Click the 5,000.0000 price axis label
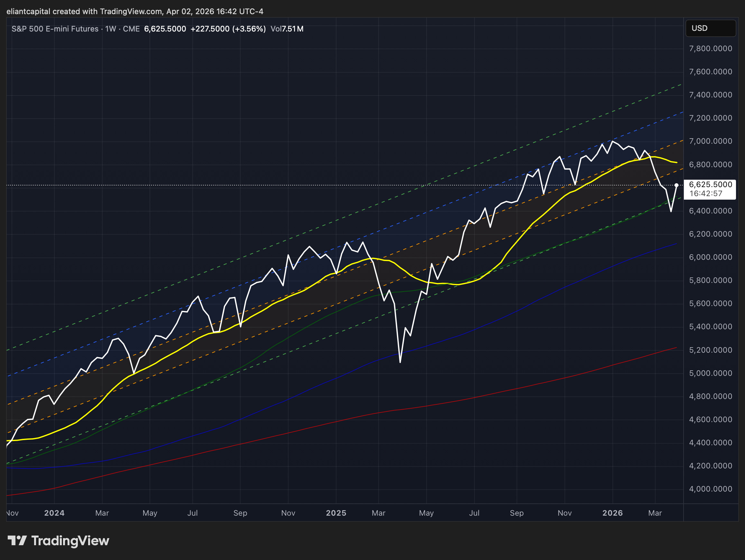This screenshot has height=560, width=745. pyautogui.click(x=710, y=373)
